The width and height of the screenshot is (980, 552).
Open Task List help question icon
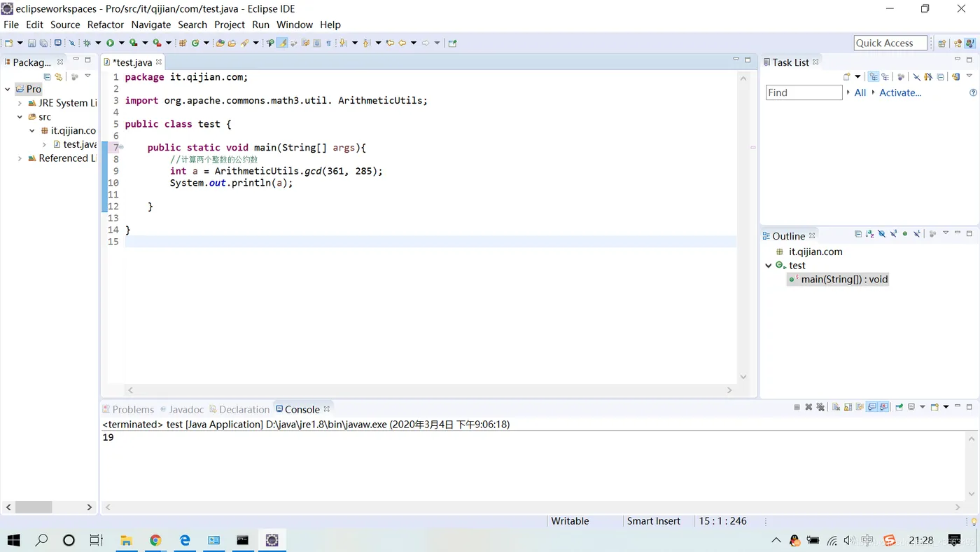coord(973,92)
